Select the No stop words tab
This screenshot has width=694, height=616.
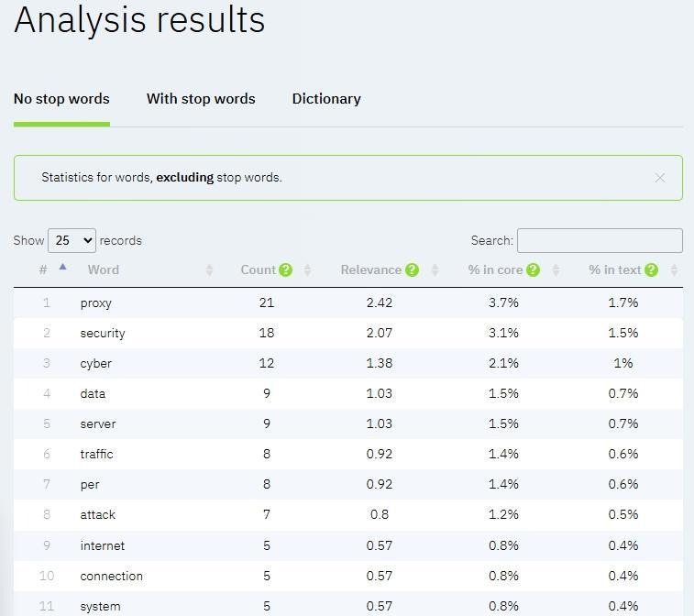pyautogui.click(x=61, y=99)
